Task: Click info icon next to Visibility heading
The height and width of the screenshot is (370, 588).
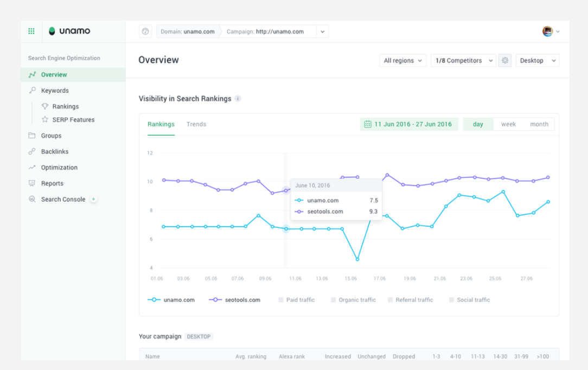Action: pyautogui.click(x=238, y=99)
